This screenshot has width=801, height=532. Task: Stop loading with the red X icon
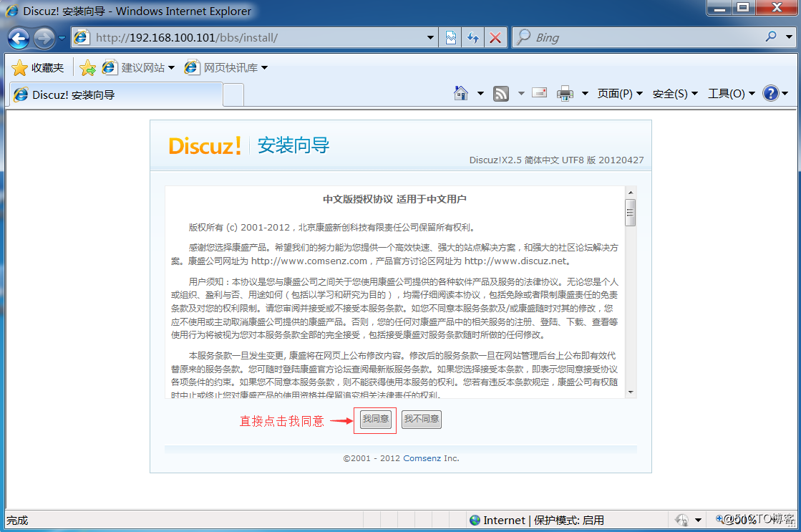pyautogui.click(x=495, y=38)
